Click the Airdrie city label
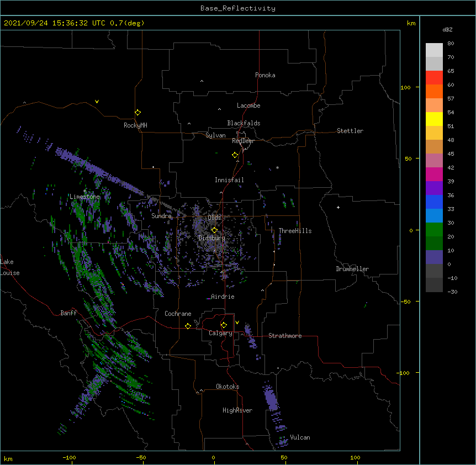 (x=223, y=297)
